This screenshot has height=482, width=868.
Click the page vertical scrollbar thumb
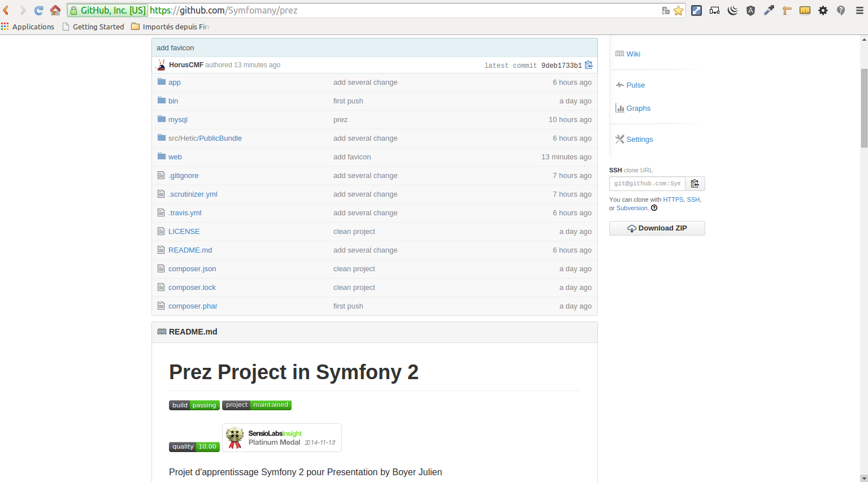tap(864, 107)
